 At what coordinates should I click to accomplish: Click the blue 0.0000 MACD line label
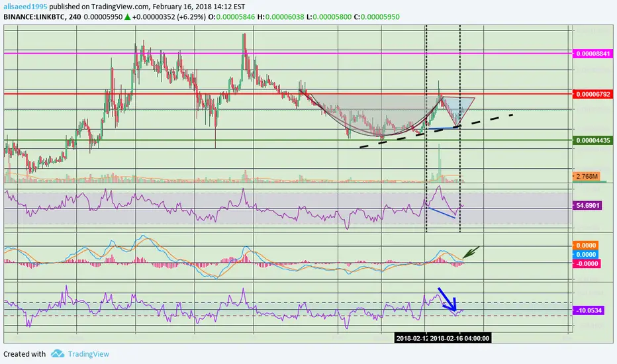(x=585, y=254)
